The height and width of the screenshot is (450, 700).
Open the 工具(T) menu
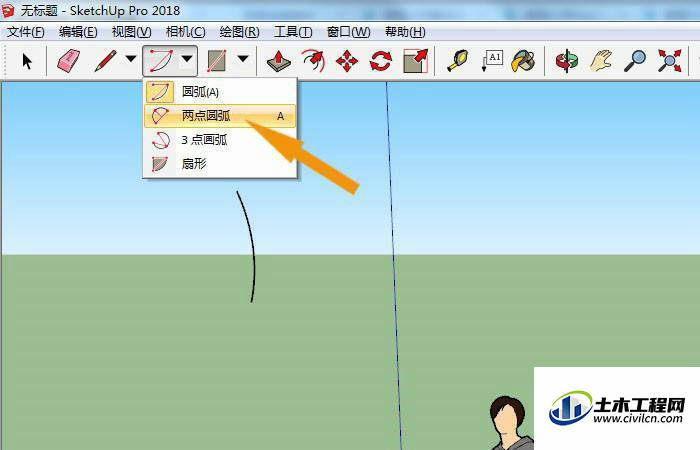(293, 32)
